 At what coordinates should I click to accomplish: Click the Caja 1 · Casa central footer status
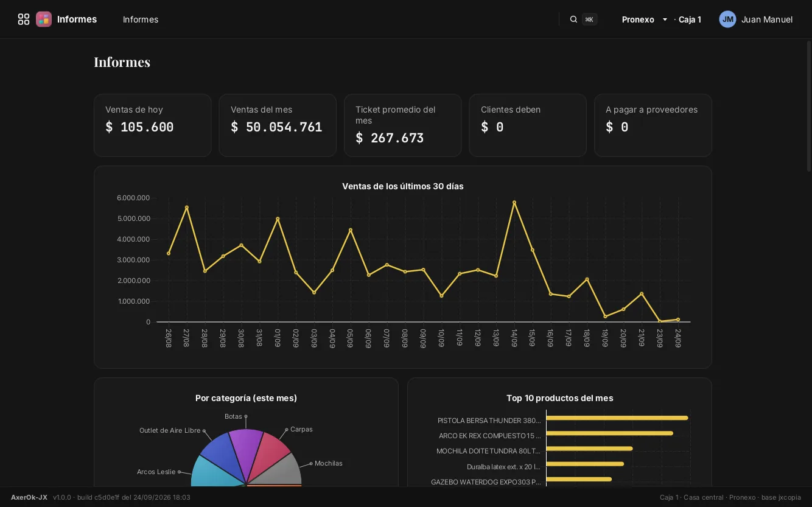(730, 497)
